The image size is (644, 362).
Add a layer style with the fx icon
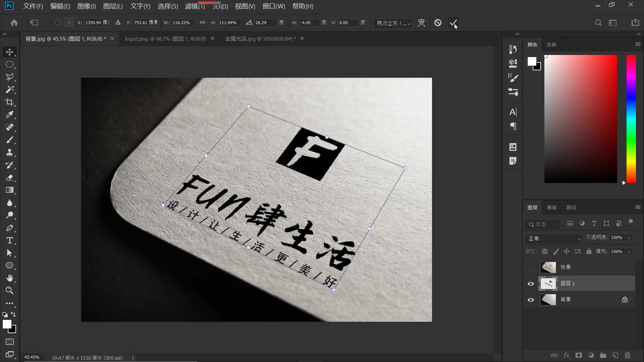click(x=567, y=356)
